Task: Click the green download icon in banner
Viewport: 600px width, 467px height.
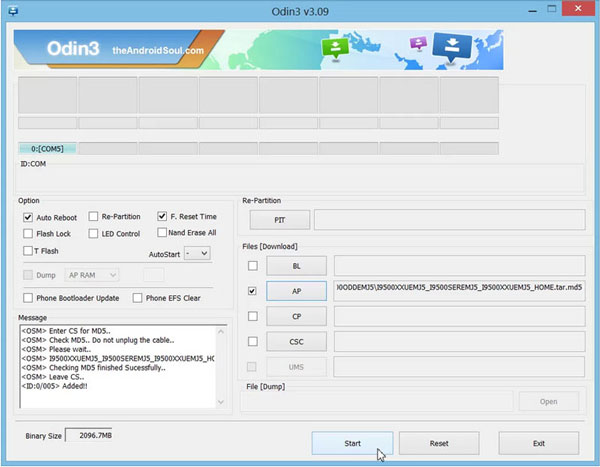Action: [335, 49]
